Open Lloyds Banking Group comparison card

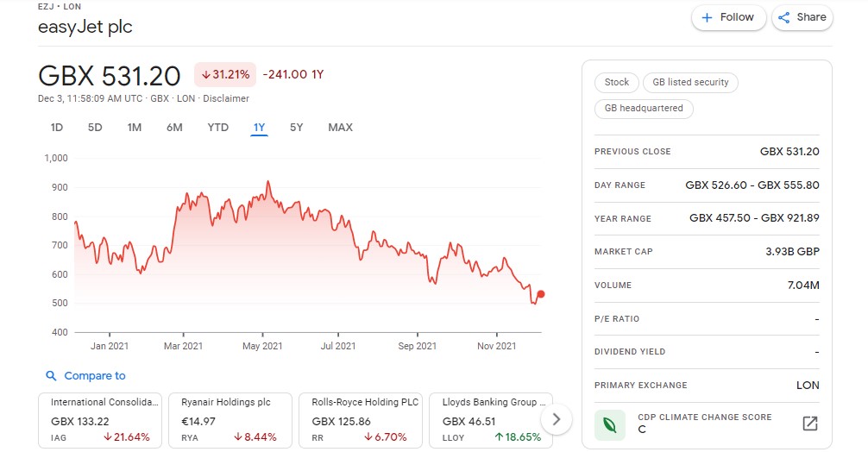click(x=491, y=420)
